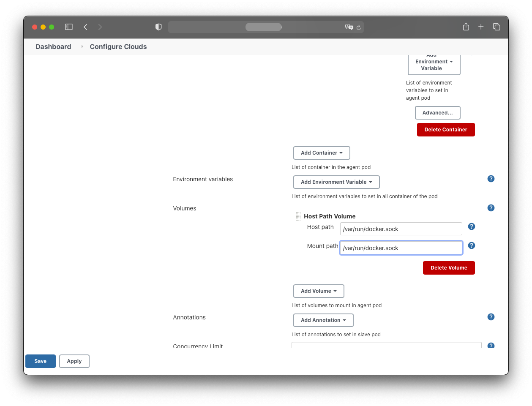
Task: Open help for Volumes section
Action: [x=491, y=208]
